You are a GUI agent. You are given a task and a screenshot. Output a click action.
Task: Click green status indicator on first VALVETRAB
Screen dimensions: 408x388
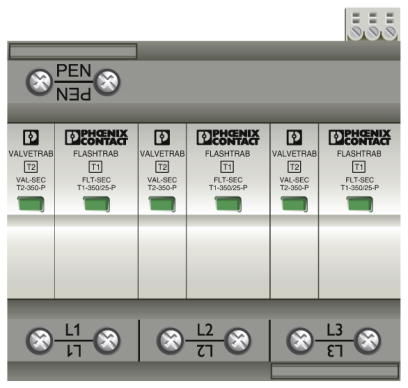(31, 204)
